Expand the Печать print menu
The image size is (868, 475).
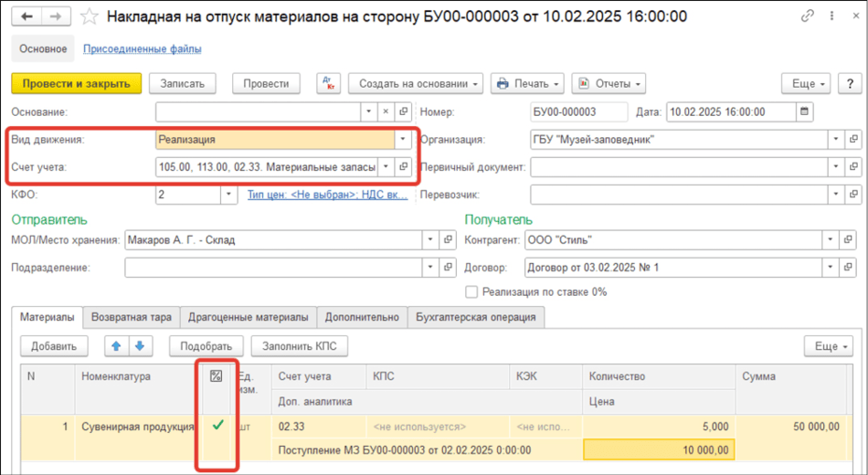click(x=527, y=83)
